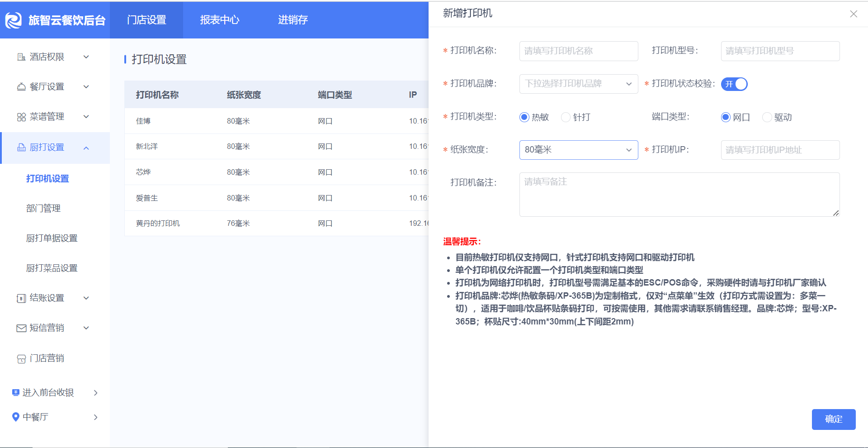Screen dimensions: 868x448
Task: Click the 爱普生 printer row
Action: pyautogui.click(x=277, y=198)
